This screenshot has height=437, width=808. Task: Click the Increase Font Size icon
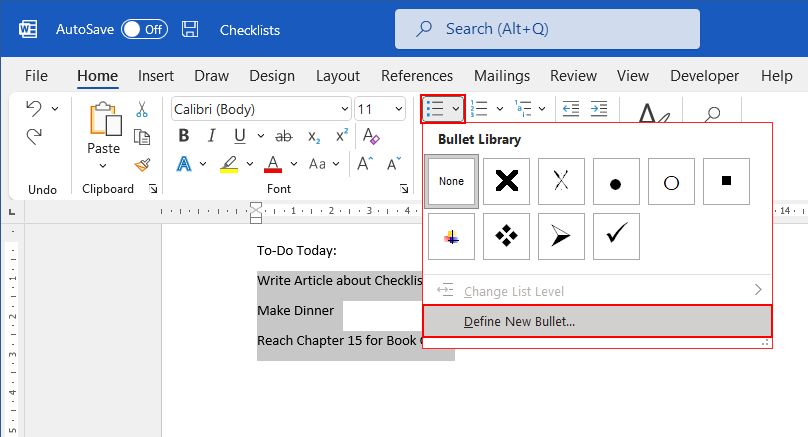pos(365,164)
